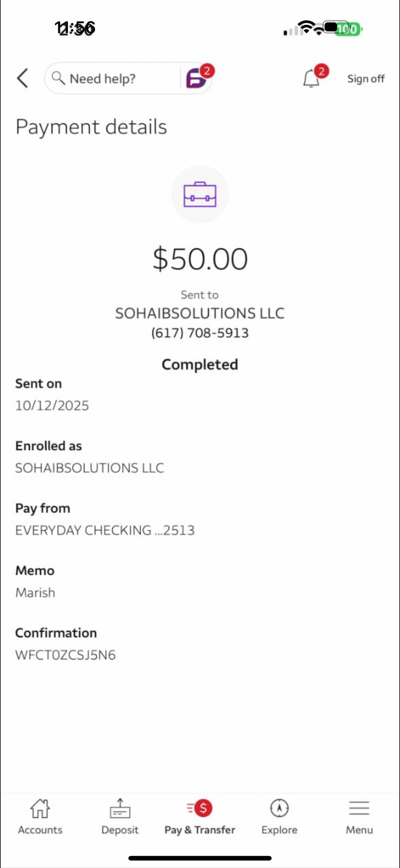The width and height of the screenshot is (400, 868).
Task: Focus the Need help? search field
Action: tap(112, 79)
